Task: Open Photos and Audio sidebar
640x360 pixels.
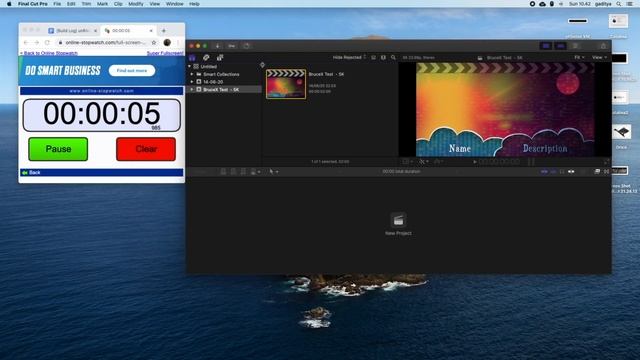Action: [x=206, y=58]
